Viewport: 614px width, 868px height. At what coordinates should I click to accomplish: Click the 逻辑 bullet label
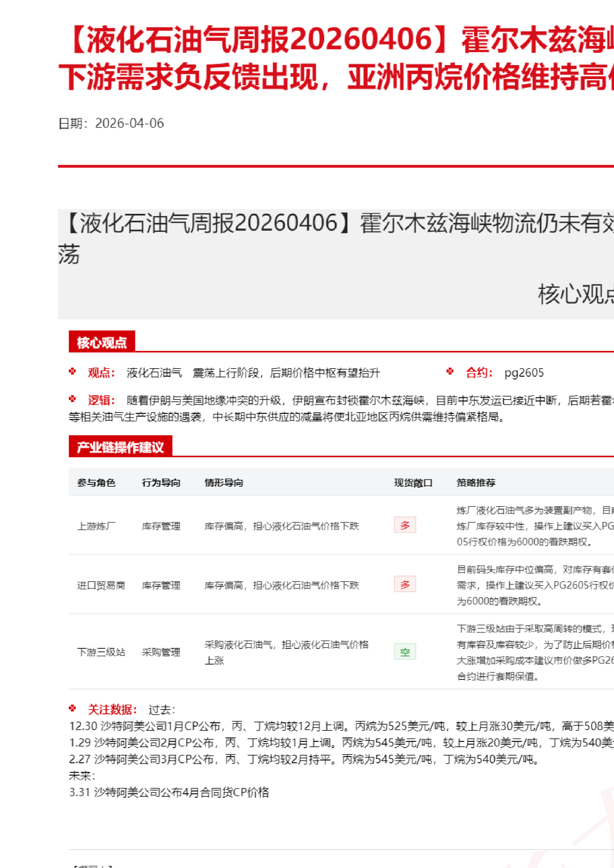[101, 400]
